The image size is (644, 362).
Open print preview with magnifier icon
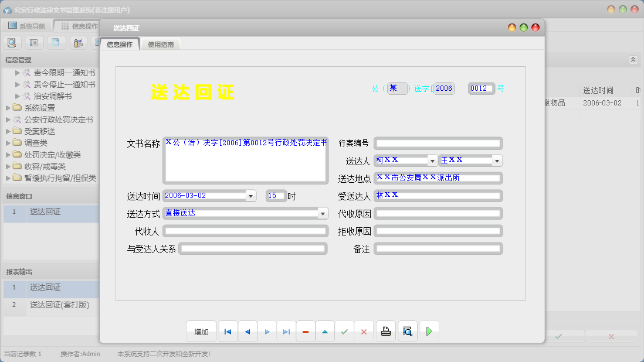pos(408,332)
